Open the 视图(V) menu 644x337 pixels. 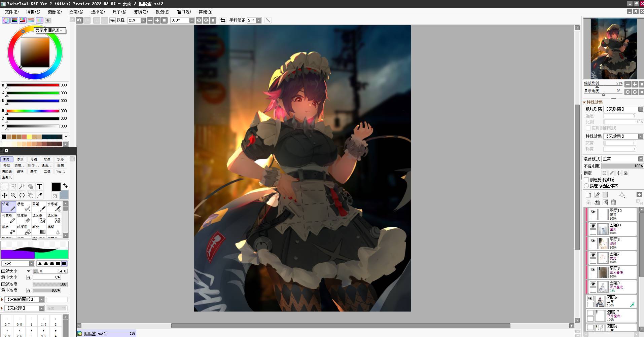point(162,12)
